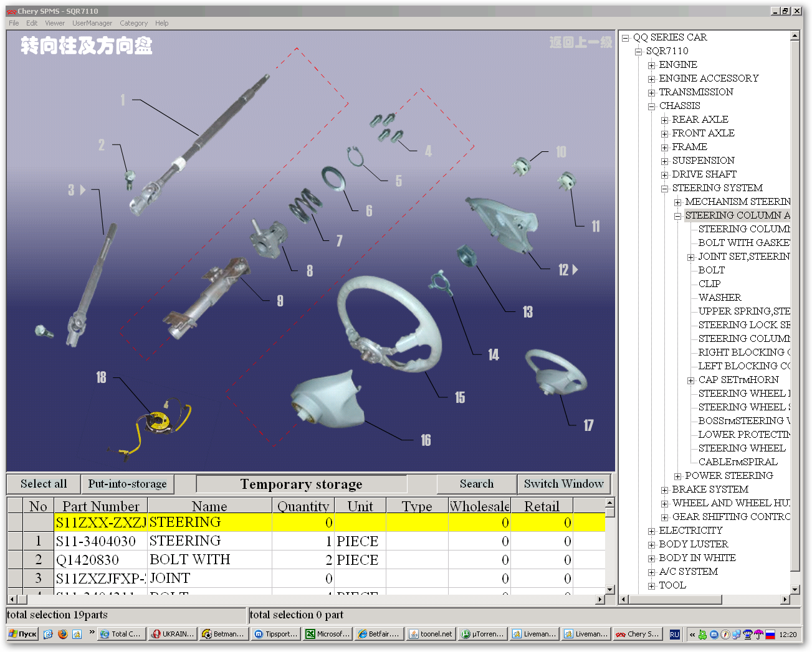Click the Switch Window button
The height and width of the screenshot is (652, 812).
[563, 484]
